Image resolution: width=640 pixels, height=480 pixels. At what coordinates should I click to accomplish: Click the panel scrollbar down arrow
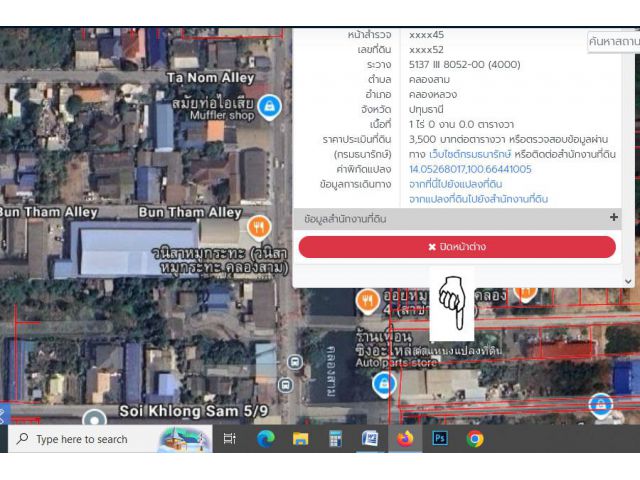pos(628,281)
